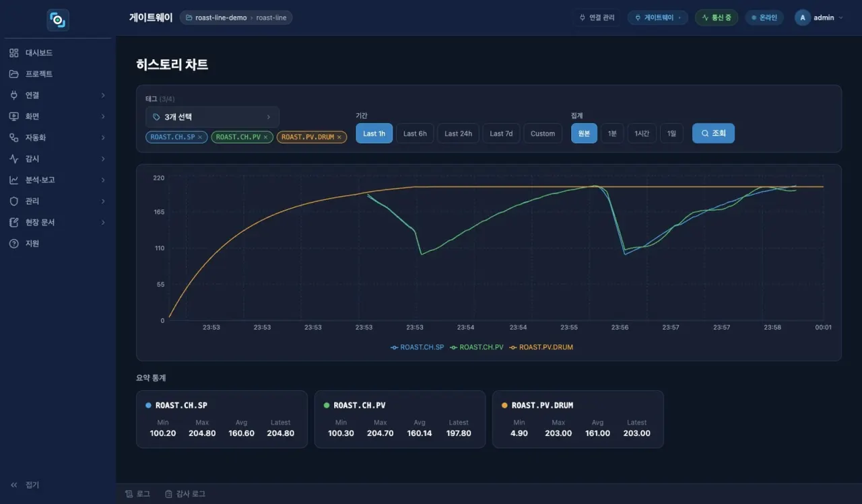Expand the 자동화 sidebar chevron

(x=103, y=138)
